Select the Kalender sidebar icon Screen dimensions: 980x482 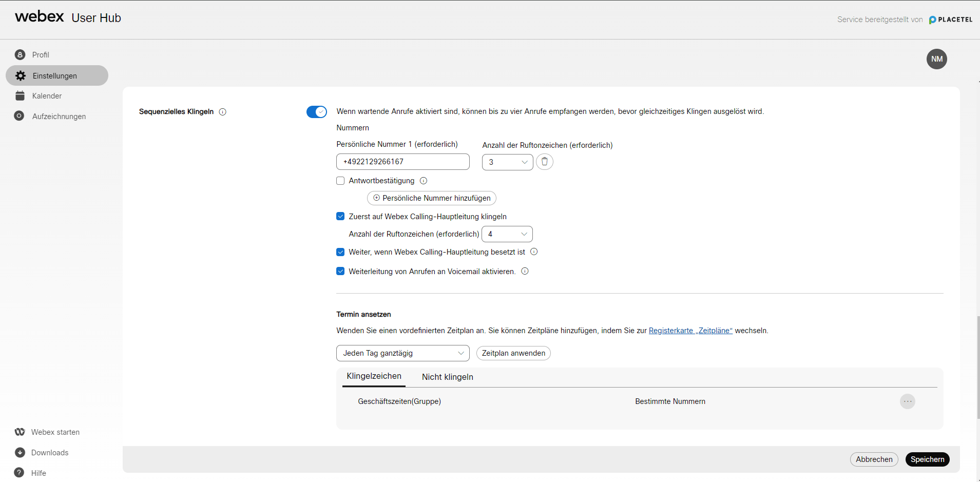click(47, 95)
